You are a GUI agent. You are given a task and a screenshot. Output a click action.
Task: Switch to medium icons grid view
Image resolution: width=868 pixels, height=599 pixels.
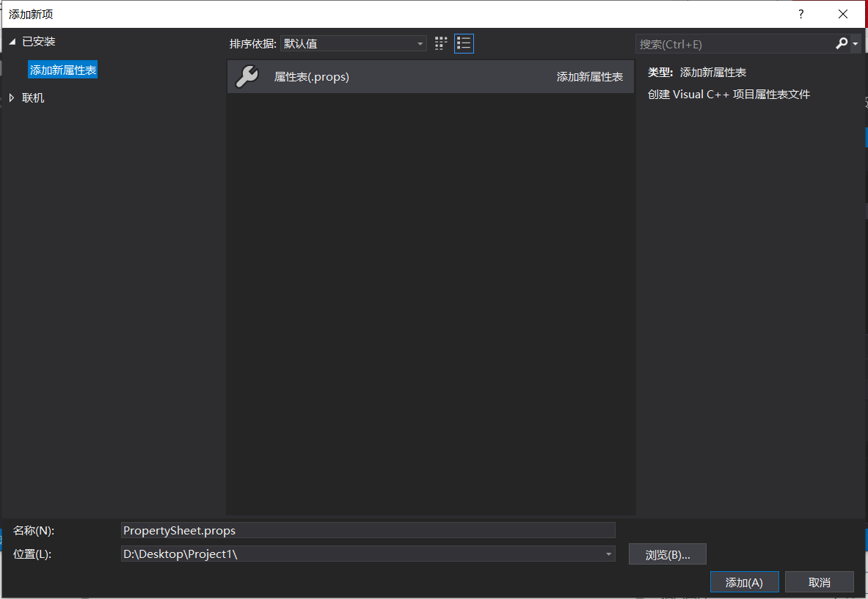441,44
